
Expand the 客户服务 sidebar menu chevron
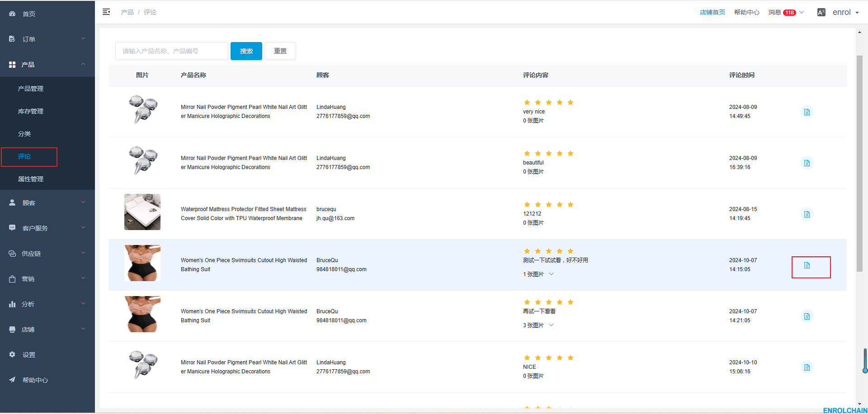(83, 228)
